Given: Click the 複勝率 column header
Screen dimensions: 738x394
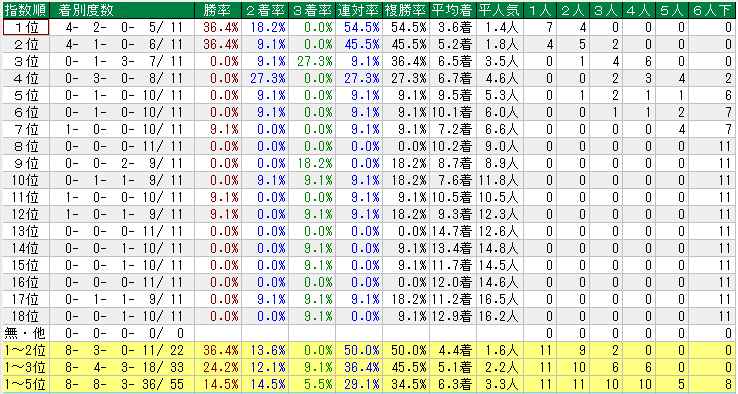Looking at the screenshot, I should click(406, 10).
